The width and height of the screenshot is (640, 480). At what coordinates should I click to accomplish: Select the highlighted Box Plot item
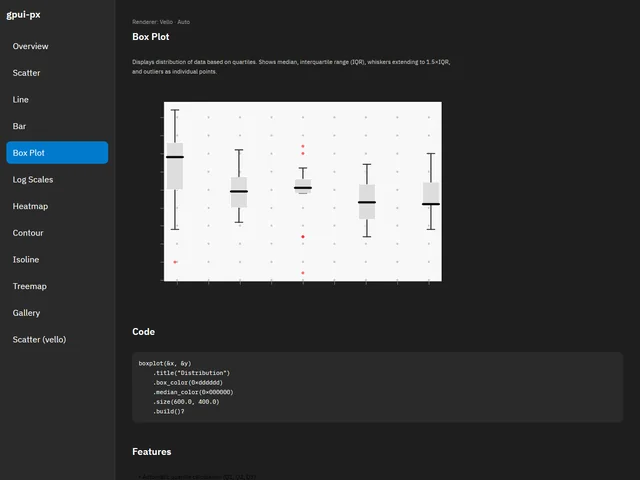click(57, 153)
